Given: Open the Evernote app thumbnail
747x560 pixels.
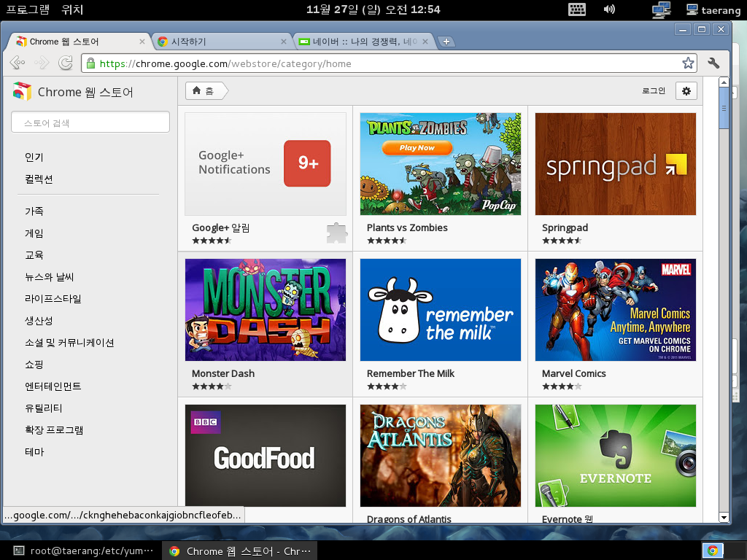Looking at the screenshot, I should [x=616, y=456].
